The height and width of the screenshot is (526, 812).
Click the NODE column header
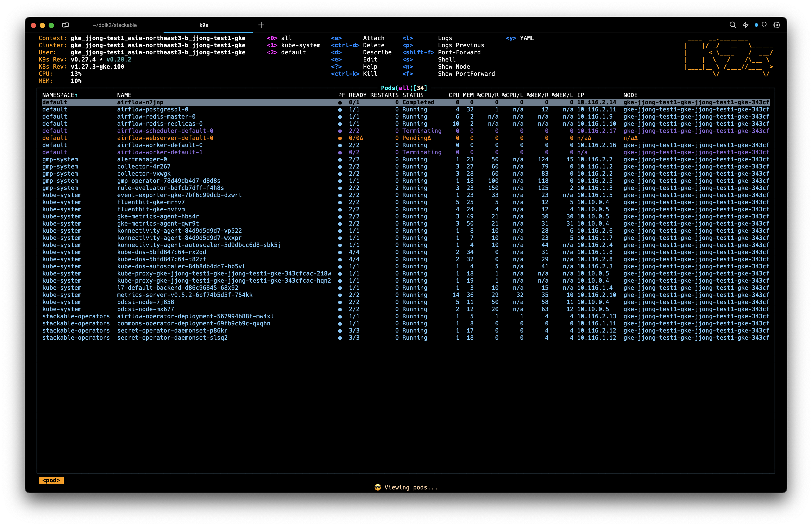click(x=630, y=95)
